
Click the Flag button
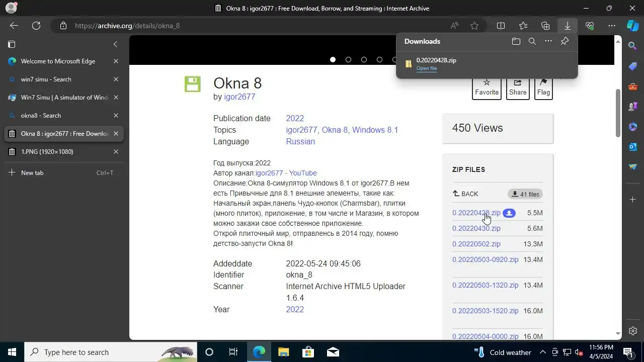coord(543,87)
